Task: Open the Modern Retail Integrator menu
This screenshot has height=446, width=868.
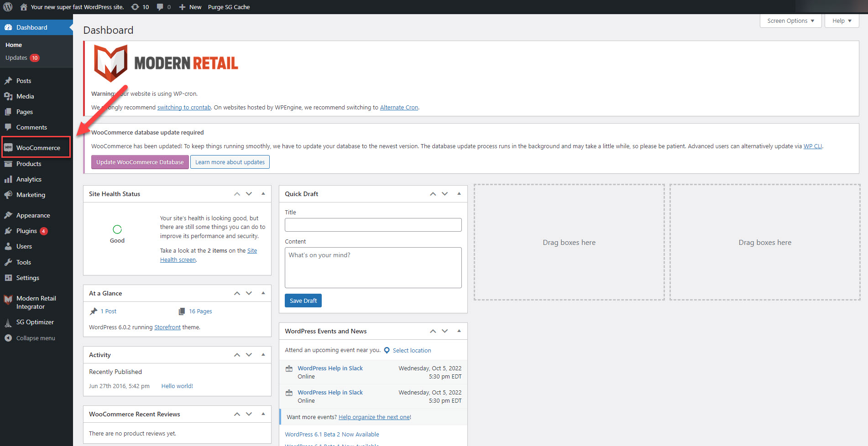Action: 37,302
